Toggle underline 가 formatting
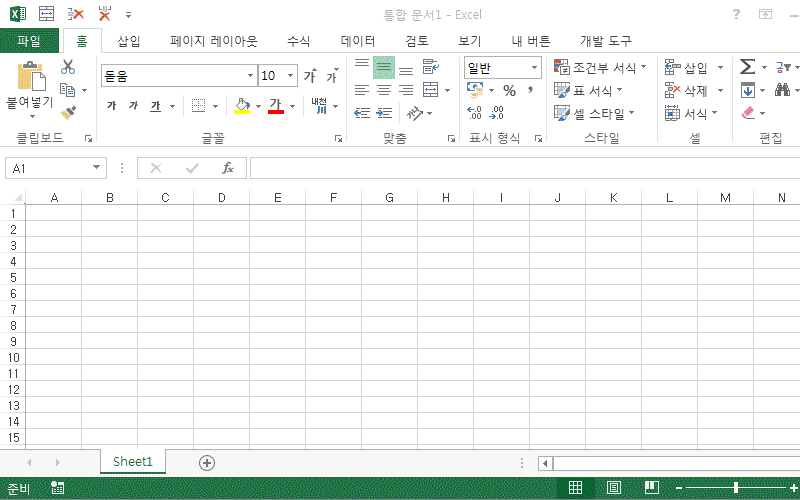Image resolution: width=800 pixels, height=500 pixels. coord(156,106)
